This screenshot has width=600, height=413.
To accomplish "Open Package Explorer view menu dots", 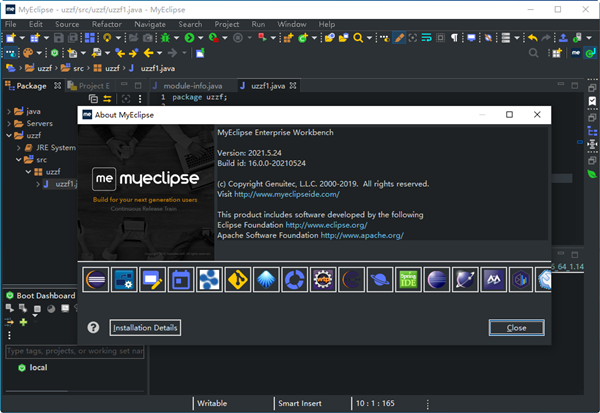I will tap(140, 99).
